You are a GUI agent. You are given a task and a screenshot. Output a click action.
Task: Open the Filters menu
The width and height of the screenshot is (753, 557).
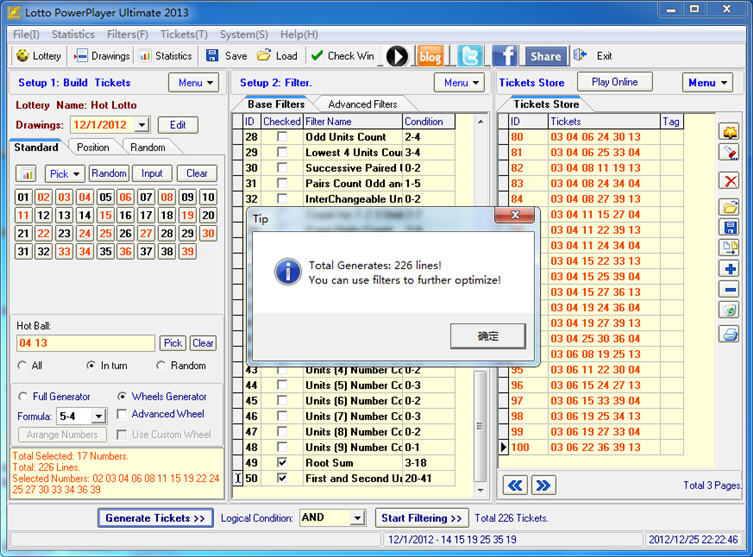127,35
